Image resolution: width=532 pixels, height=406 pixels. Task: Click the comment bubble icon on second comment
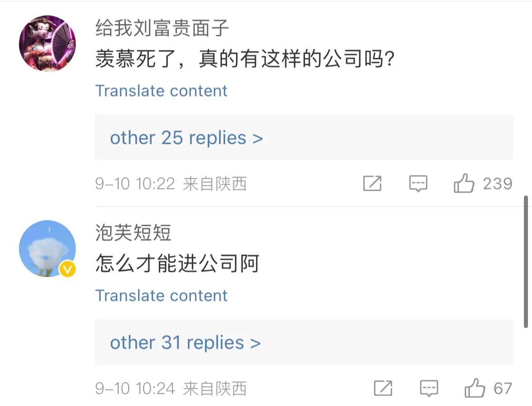point(429,388)
